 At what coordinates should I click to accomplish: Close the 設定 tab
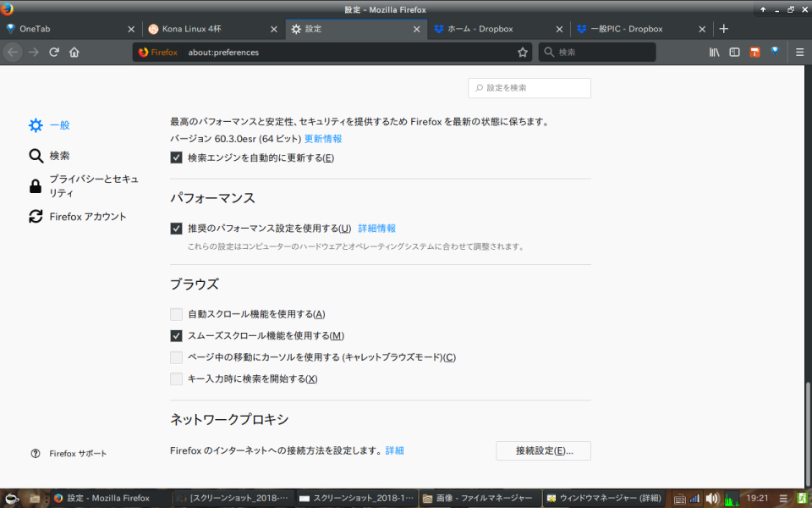point(416,30)
